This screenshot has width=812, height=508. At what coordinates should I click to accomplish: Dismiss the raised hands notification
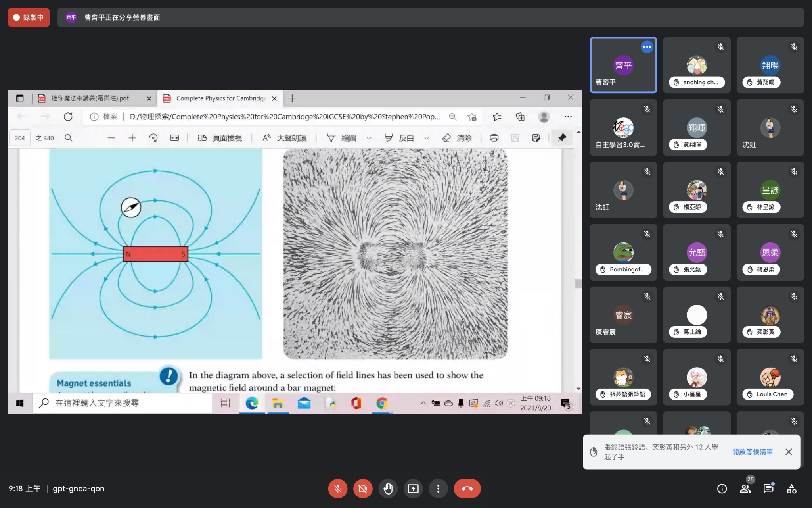[x=789, y=452]
